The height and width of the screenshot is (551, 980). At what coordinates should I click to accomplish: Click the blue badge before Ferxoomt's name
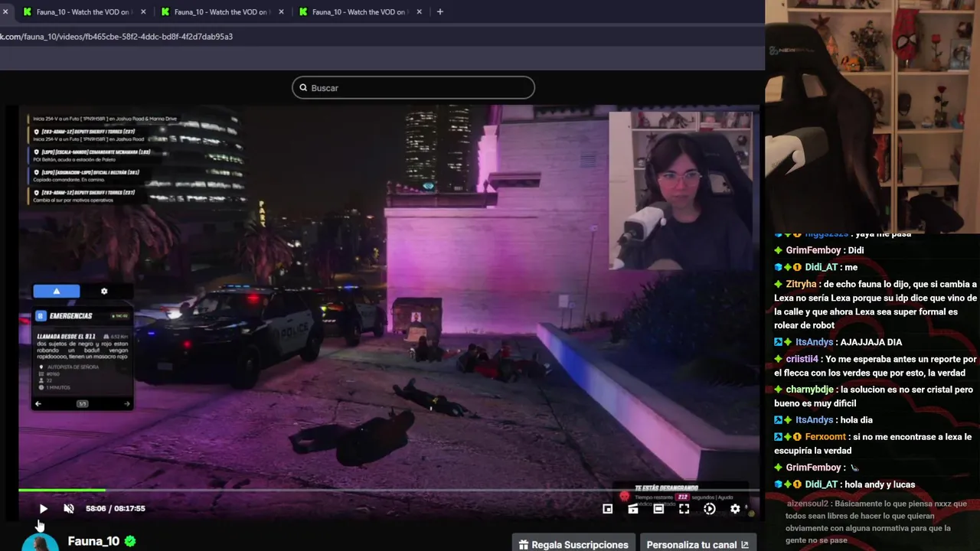[x=779, y=437]
